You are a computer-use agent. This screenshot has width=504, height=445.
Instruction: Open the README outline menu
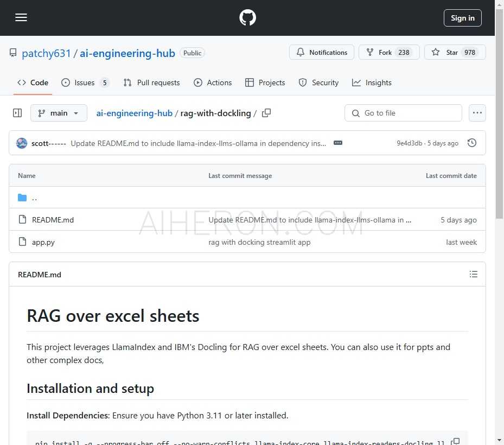(473, 274)
